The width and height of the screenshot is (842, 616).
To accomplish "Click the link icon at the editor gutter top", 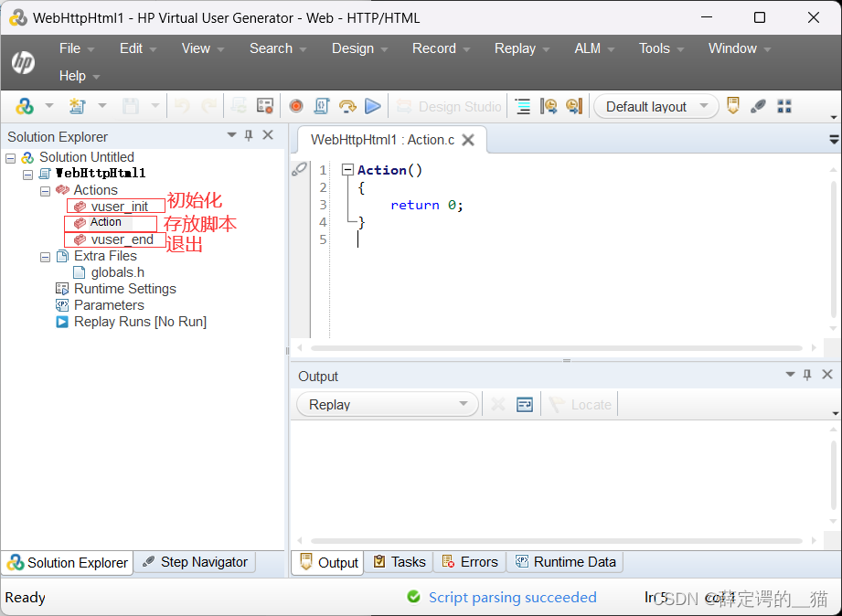I will click(x=299, y=169).
